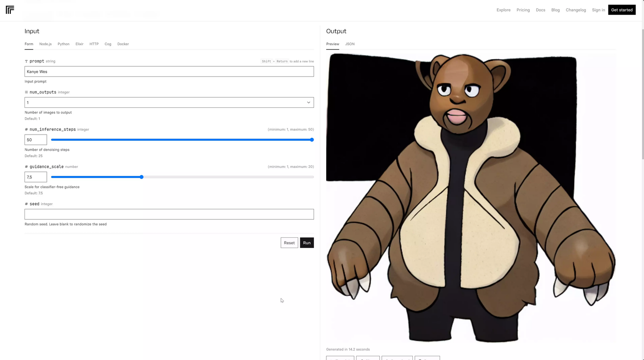The image size is (644, 360).
Task: Click the 'Generated in 14.2 seconds' text
Action: click(x=348, y=350)
